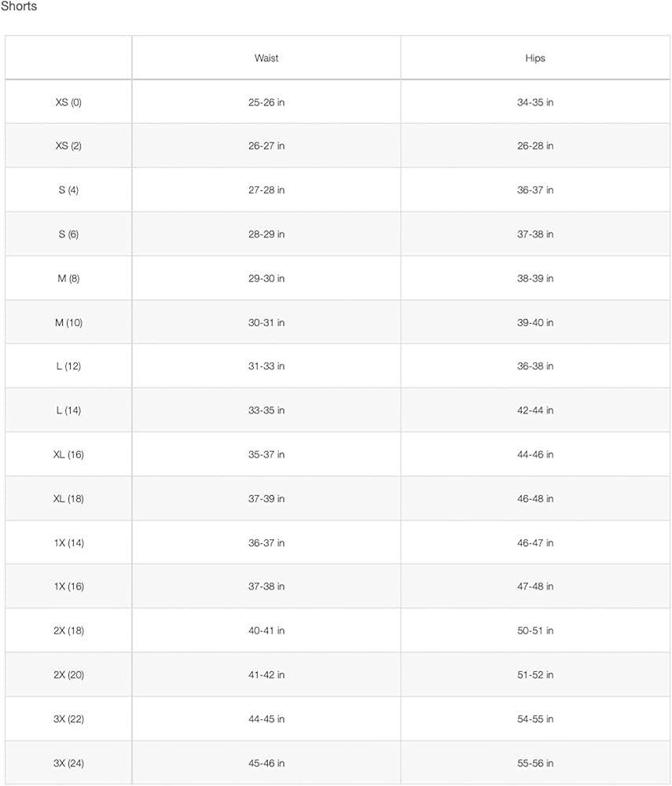Click the 1X (14) size label
Viewport: 672px width, 786px height.
[68, 542]
